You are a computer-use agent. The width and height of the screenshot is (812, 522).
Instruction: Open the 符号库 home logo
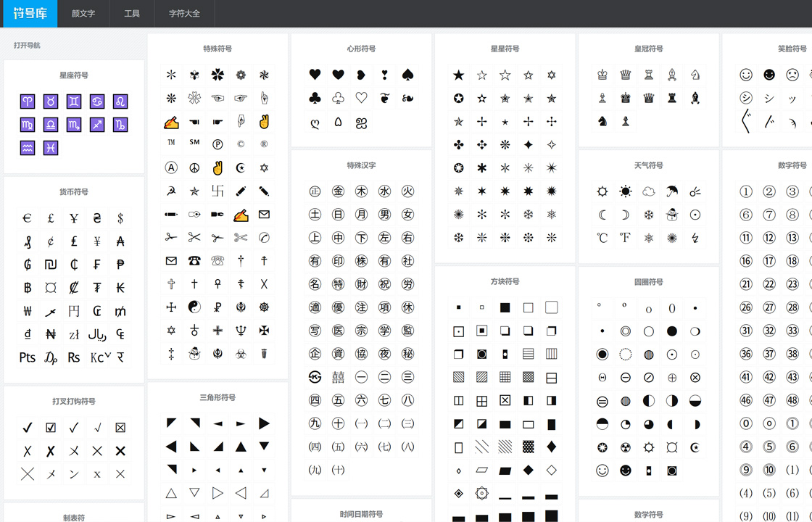(30, 14)
